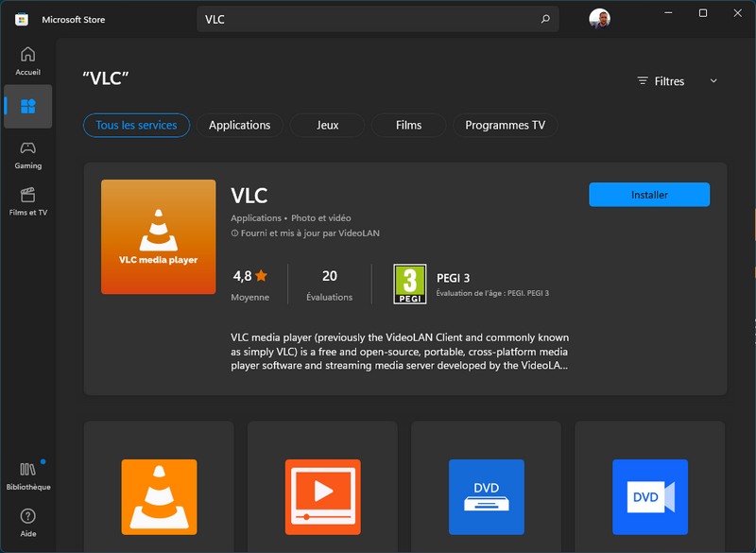
Task: Click the VLC media player description text
Action: click(x=400, y=352)
